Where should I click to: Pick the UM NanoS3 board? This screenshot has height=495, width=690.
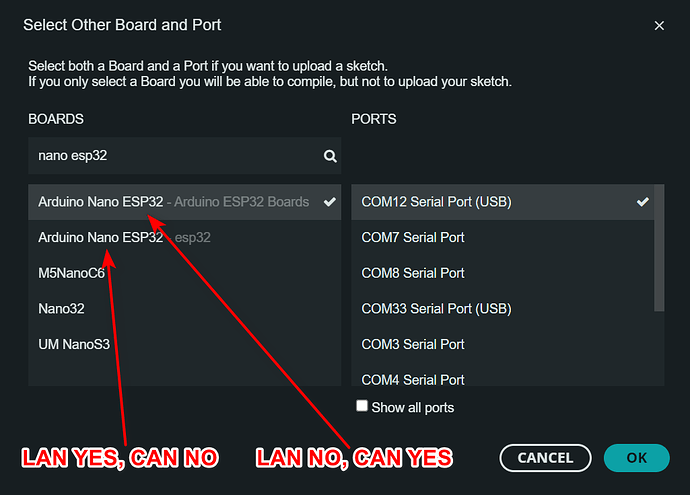pos(73,344)
